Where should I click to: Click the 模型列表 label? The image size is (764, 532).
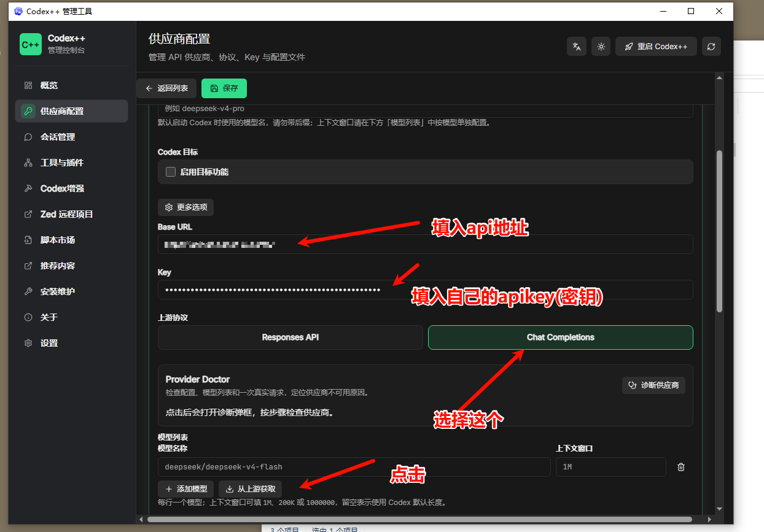[x=173, y=438]
